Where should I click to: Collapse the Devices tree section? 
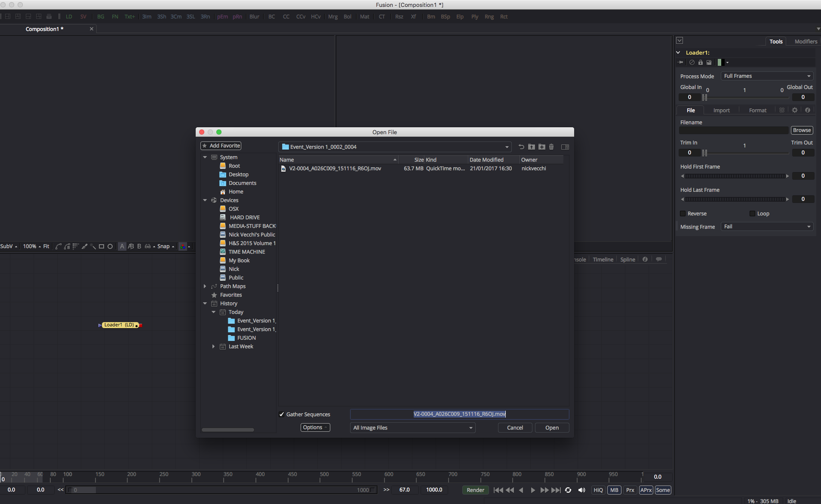(x=205, y=200)
